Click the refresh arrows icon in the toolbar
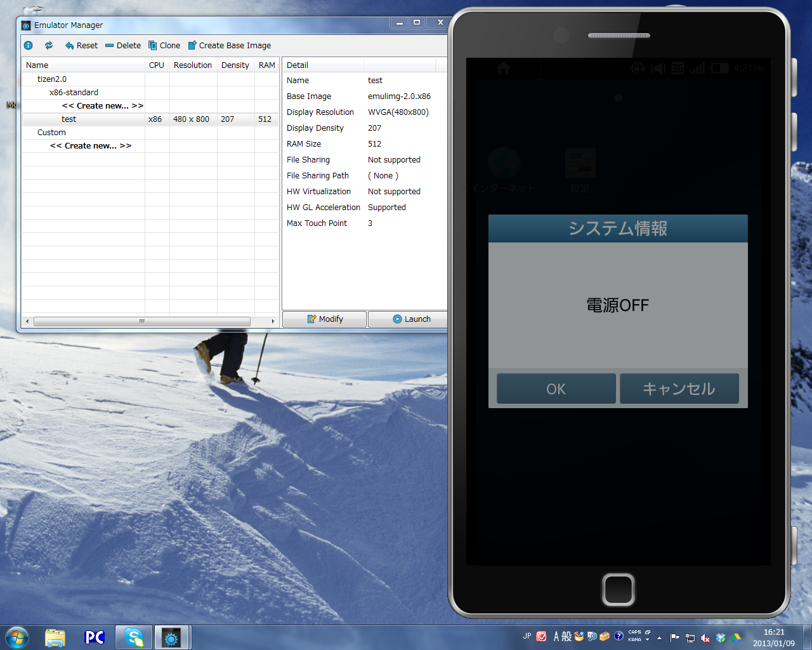Viewport: 812px width, 650px height. click(49, 46)
